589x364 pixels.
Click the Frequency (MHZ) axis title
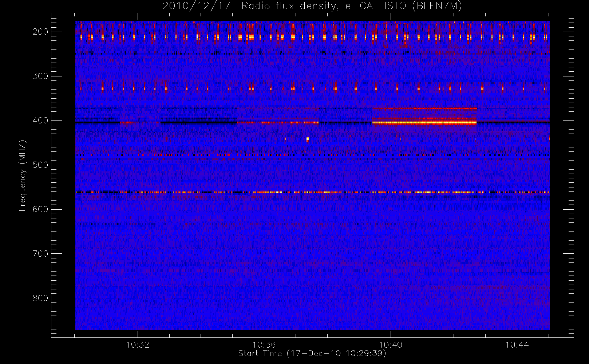(23, 175)
